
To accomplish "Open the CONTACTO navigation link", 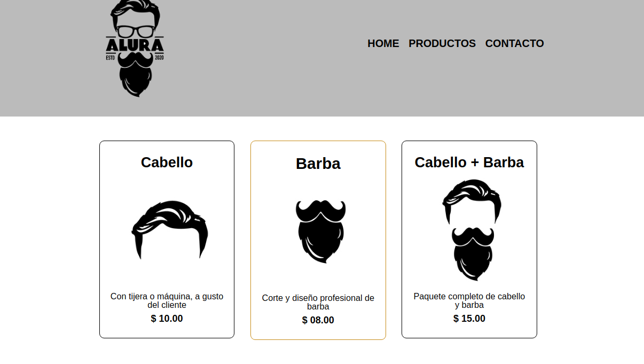I will point(514,43).
